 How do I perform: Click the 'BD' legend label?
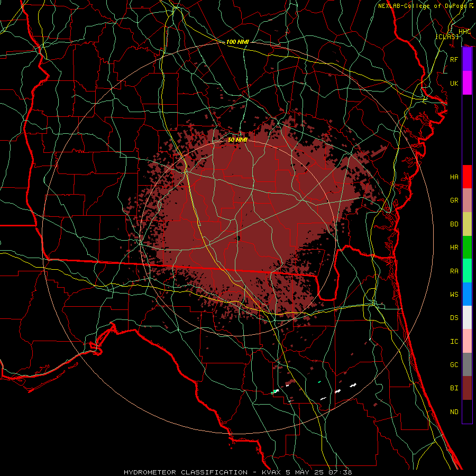click(454, 224)
